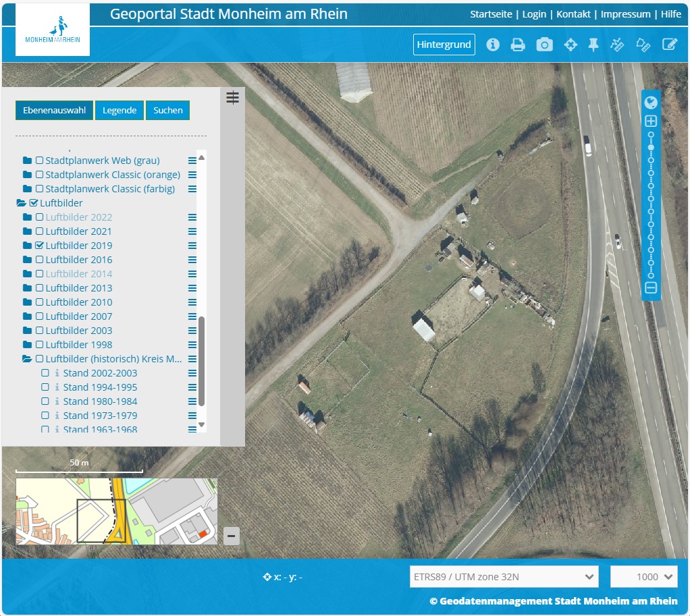The image size is (690, 616).
Task: Check Luftbilder (historisch) Kreis M... checkbox
Action: point(39,359)
